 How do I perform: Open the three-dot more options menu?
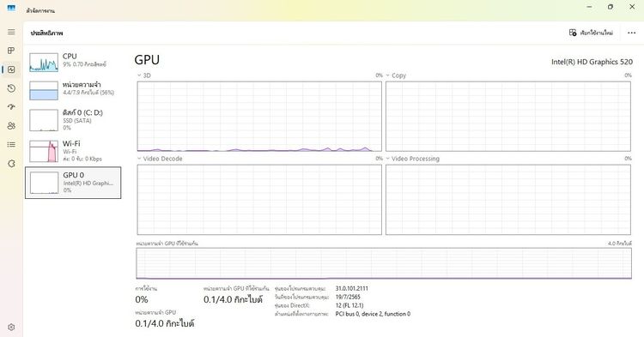(x=632, y=33)
